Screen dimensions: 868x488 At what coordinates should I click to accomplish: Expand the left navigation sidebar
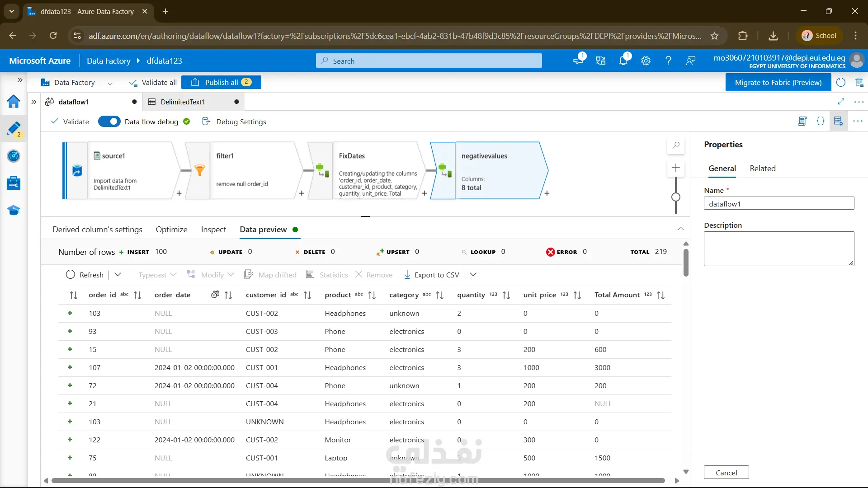pos(20,80)
